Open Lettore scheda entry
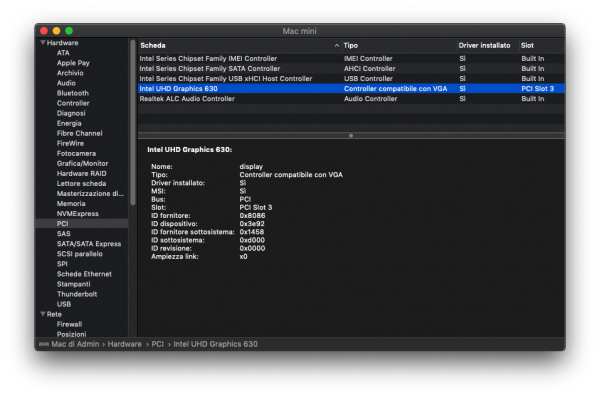The width and height of the screenshot is (600, 397). (82, 183)
